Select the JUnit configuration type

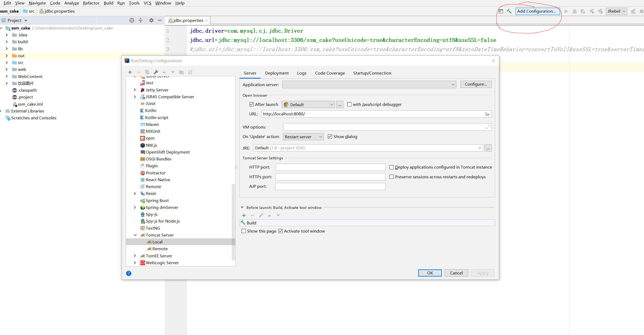point(150,104)
